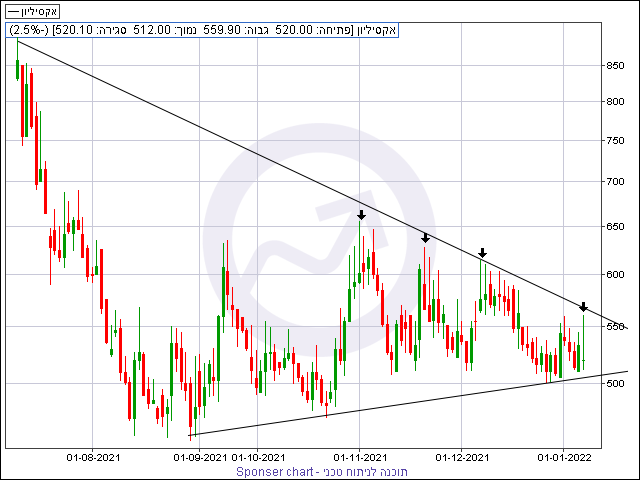This screenshot has height=480, width=640.
Task: Click the Sponser chart caption text
Action: pos(322,472)
